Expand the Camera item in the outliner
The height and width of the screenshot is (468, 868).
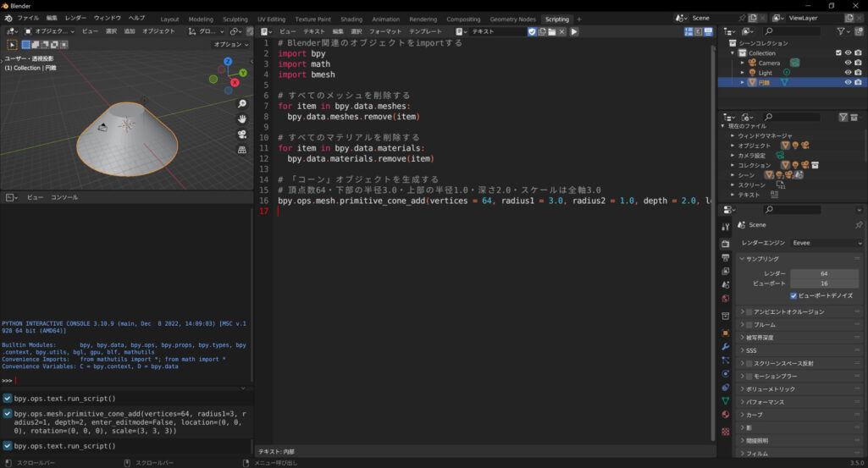(x=743, y=63)
